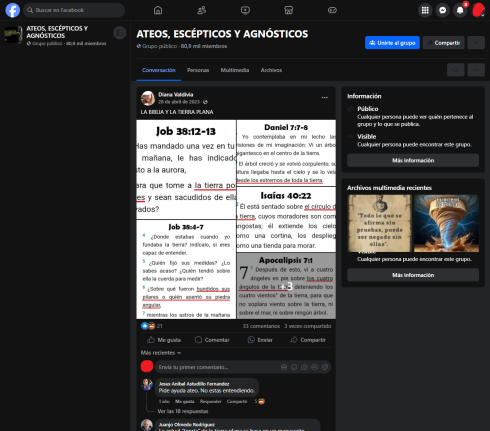Image resolution: width=490 pixels, height=431 pixels.
Task: Expand the Más recientes comment sorting dropdown
Action: pos(161,353)
